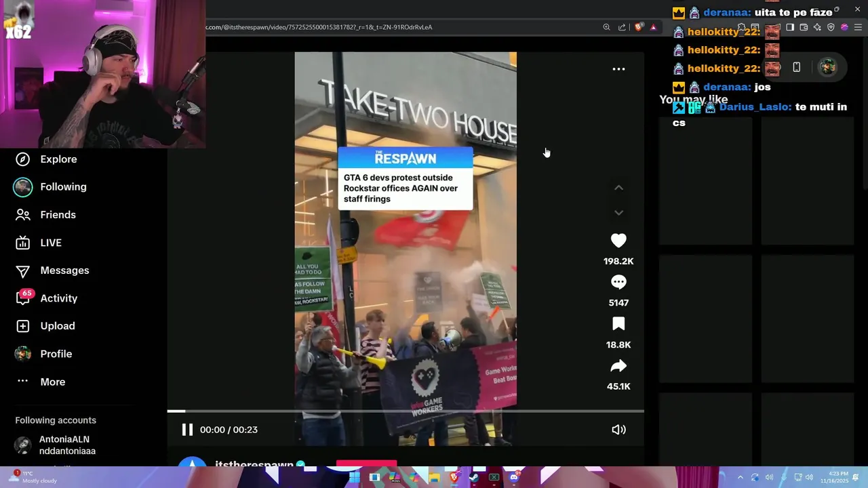
Task: Click the itstherespawn account name
Action: click(x=254, y=464)
